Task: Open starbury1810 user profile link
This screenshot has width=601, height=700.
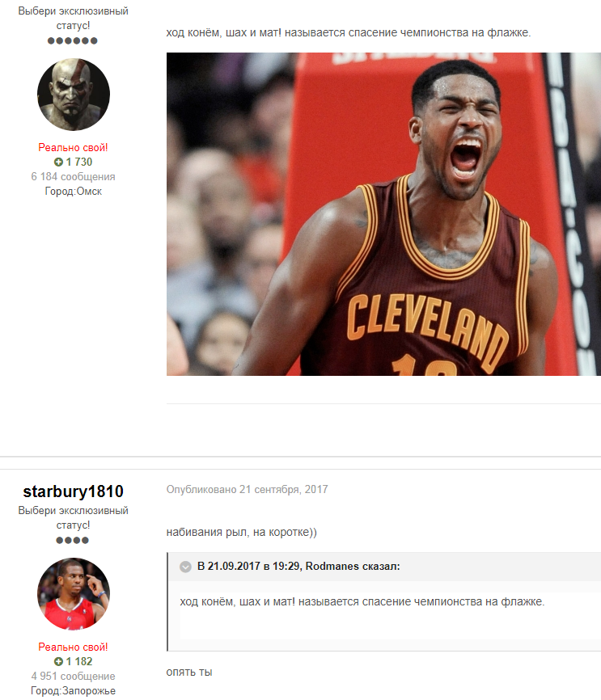Action: pos(74,491)
